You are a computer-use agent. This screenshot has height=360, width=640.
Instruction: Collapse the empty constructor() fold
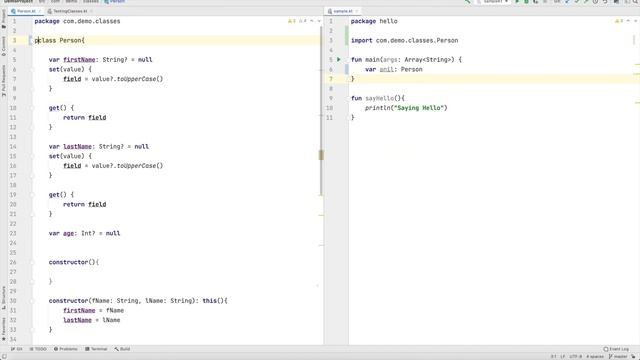(x=32, y=262)
